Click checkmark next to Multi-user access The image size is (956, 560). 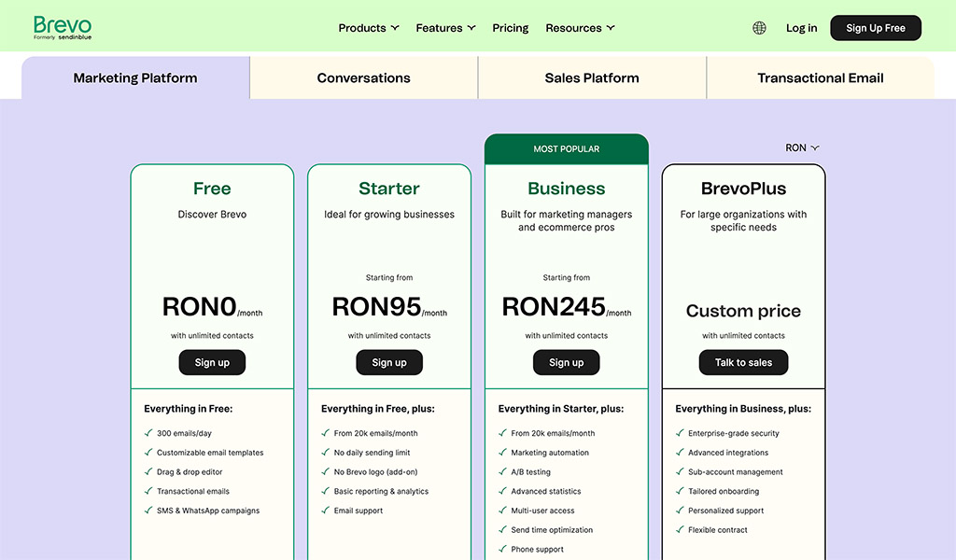click(x=502, y=511)
